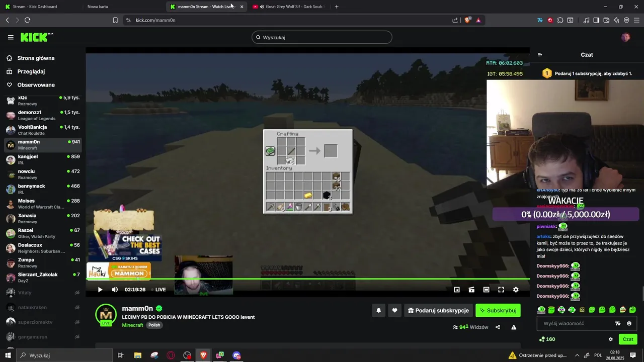Collapse the chat panel with arrow icon

540,55
